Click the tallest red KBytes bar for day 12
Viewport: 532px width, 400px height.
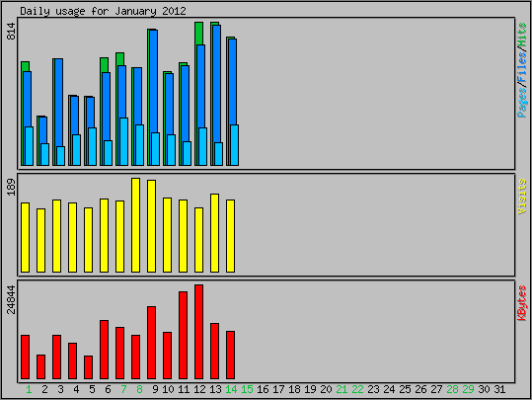coord(198,332)
